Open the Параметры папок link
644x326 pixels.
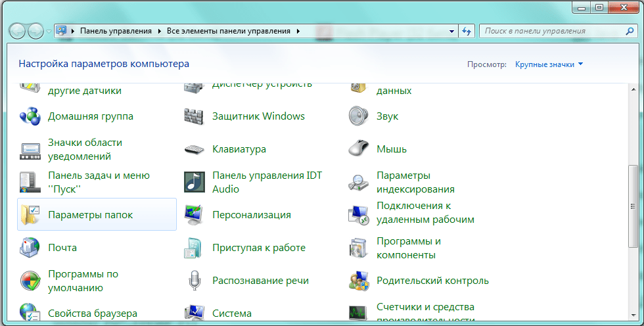[x=91, y=215]
